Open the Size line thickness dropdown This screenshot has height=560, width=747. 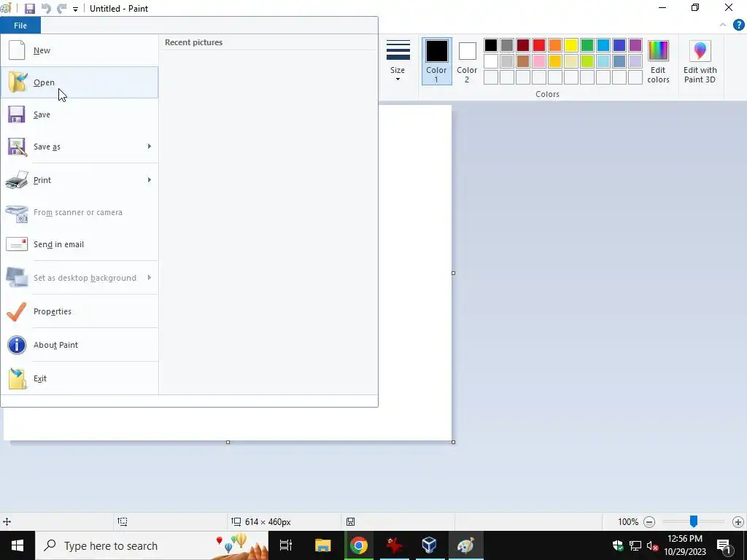tap(398, 61)
